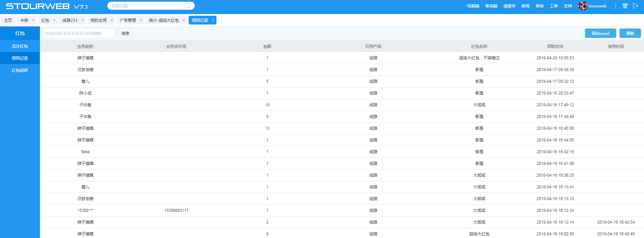Image resolution: width=644 pixels, height=238 pixels.
Task: Close the 红包 tab
Action: tap(54, 20)
